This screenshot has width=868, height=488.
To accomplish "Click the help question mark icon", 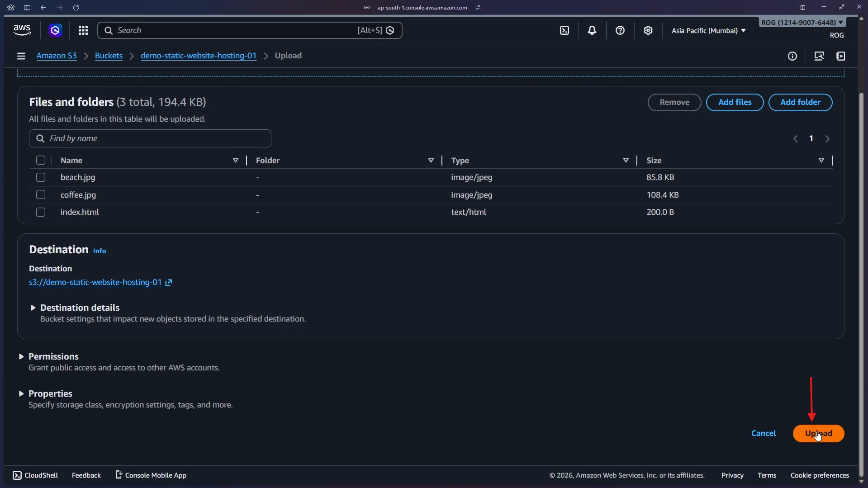I will 620,30.
